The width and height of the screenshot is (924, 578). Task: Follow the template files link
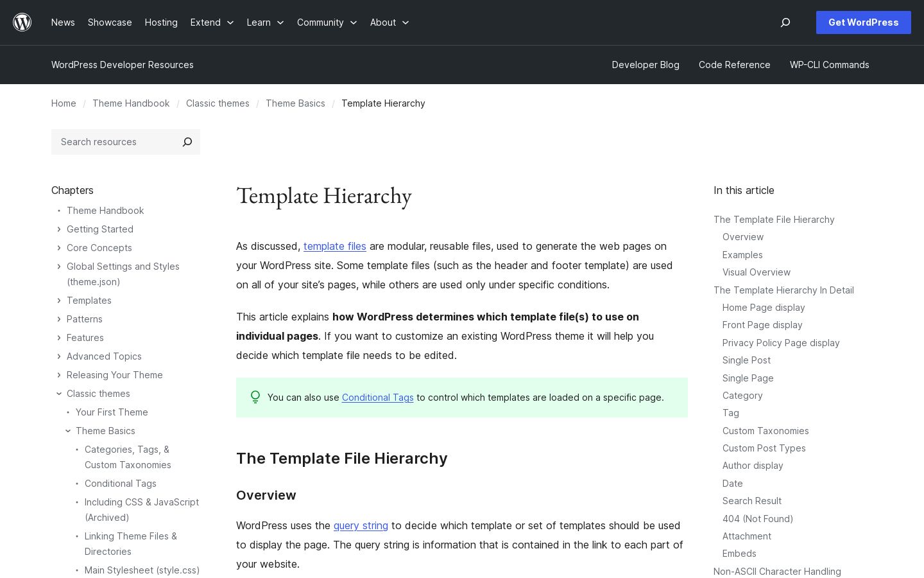pos(335,246)
